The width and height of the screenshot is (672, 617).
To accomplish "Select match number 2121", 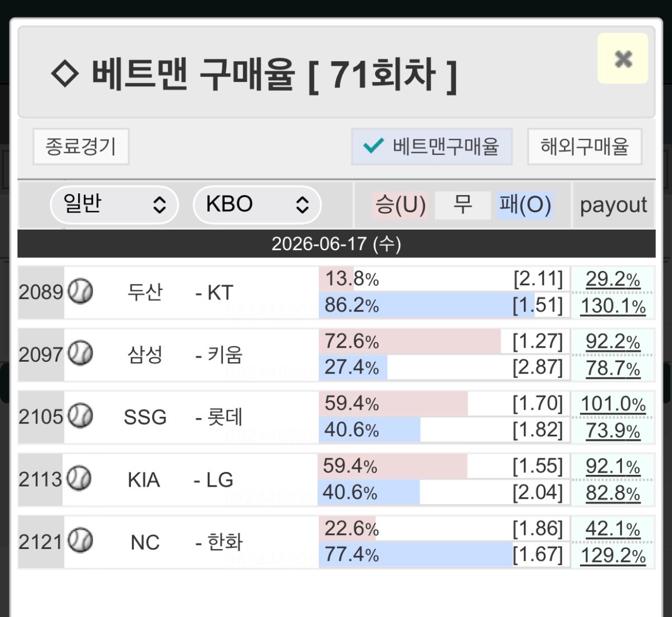I will click(41, 542).
